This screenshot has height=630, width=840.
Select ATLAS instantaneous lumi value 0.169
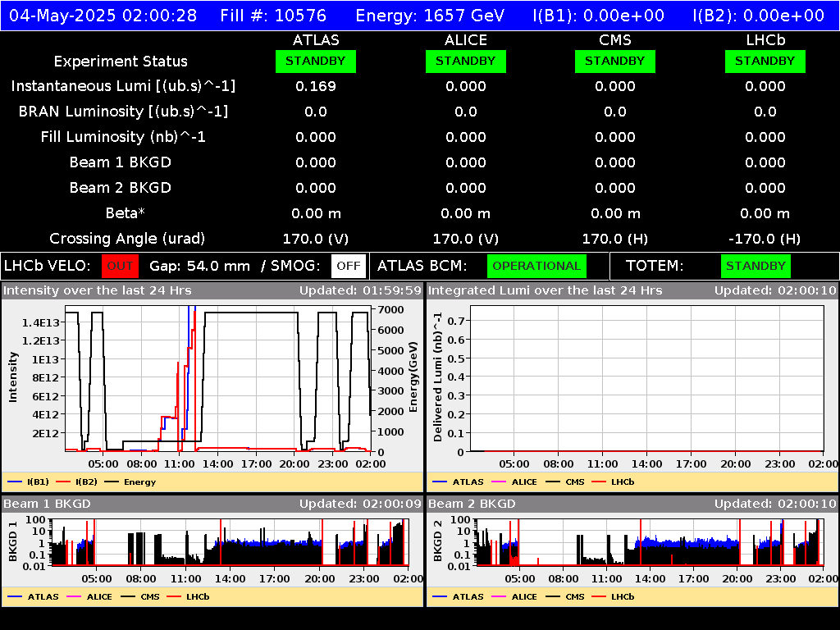coord(316,86)
